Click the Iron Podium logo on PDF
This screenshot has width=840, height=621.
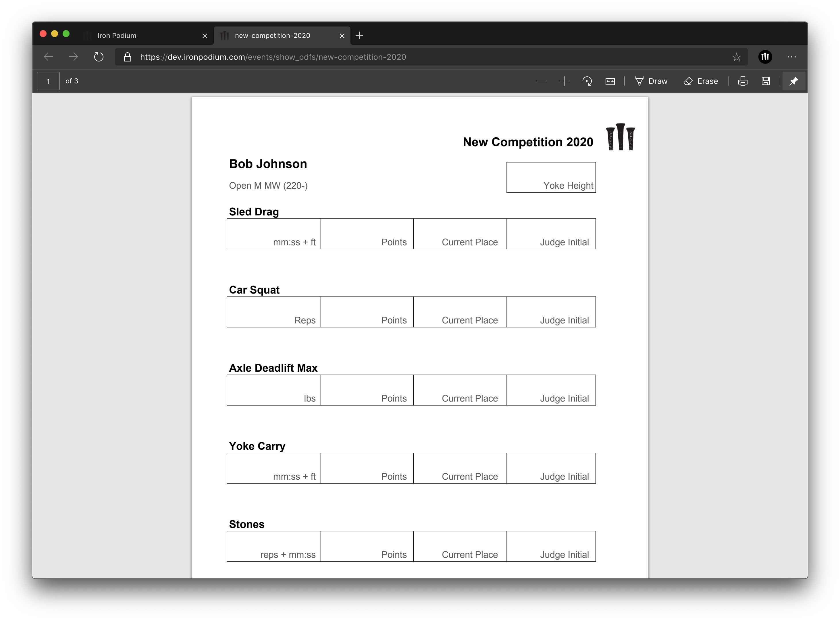620,137
